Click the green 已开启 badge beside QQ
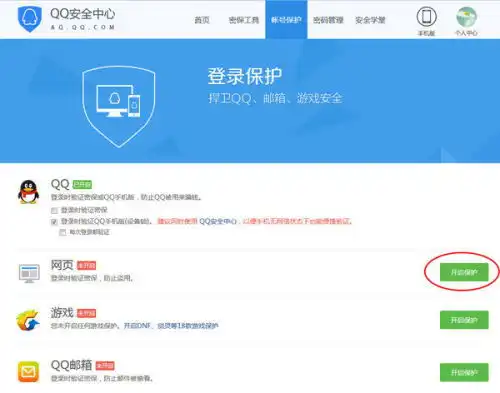The width and height of the screenshot is (500, 393). click(x=82, y=184)
